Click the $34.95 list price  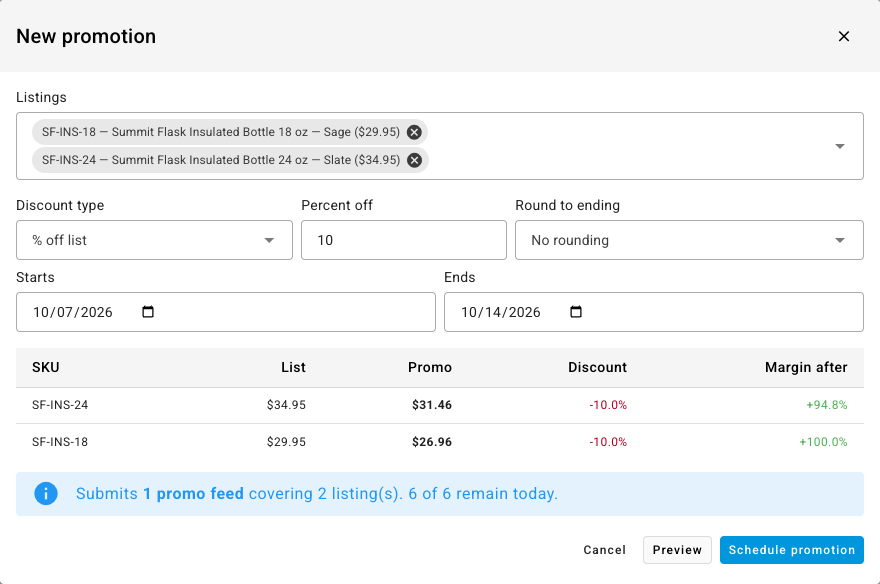[286, 405]
